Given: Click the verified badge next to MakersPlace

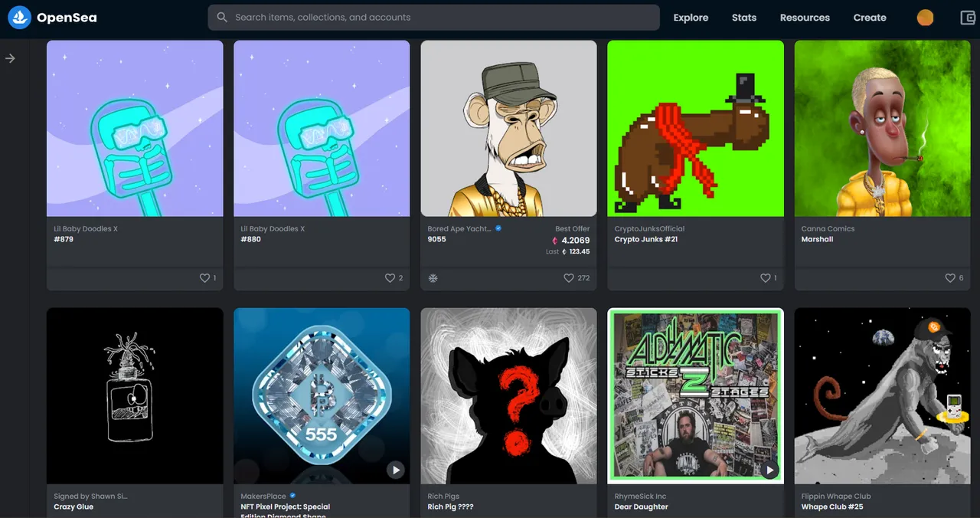Looking at the screenshot, I should point(292,496).
